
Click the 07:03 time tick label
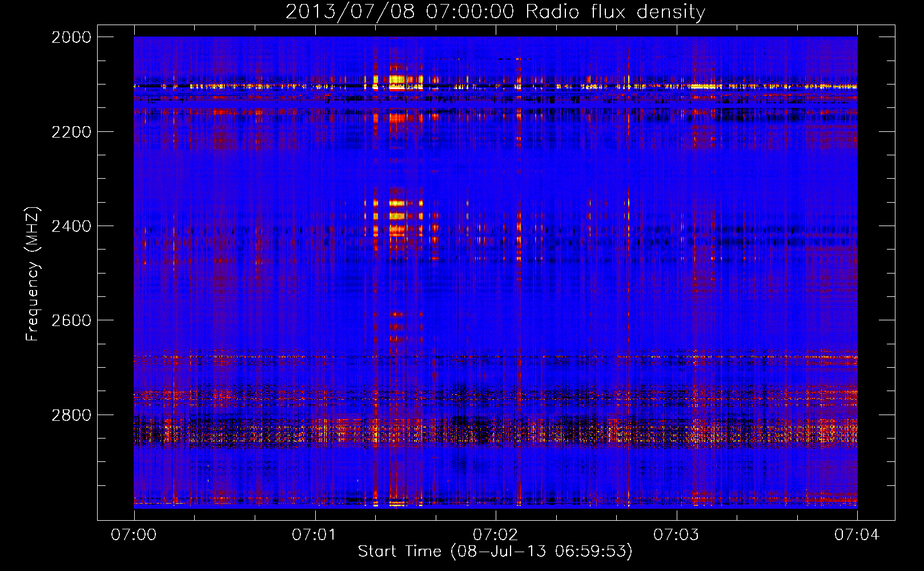coord(676,534)
